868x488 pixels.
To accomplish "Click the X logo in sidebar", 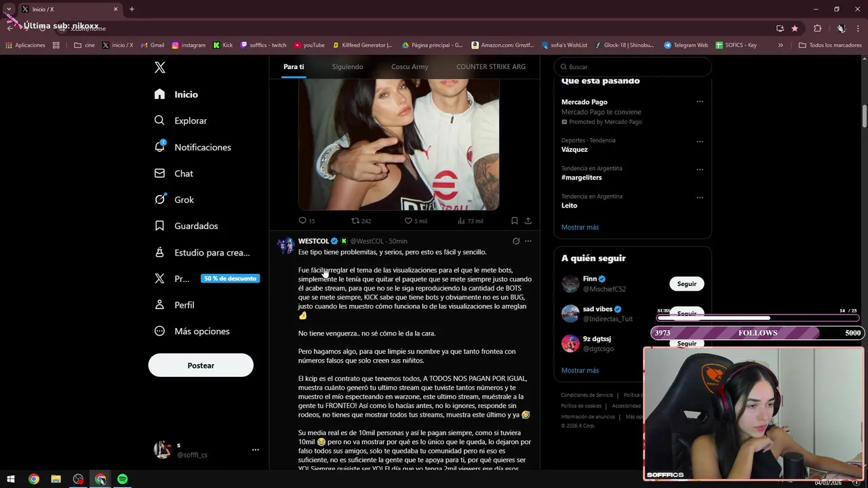I will (x=160, y=67).
